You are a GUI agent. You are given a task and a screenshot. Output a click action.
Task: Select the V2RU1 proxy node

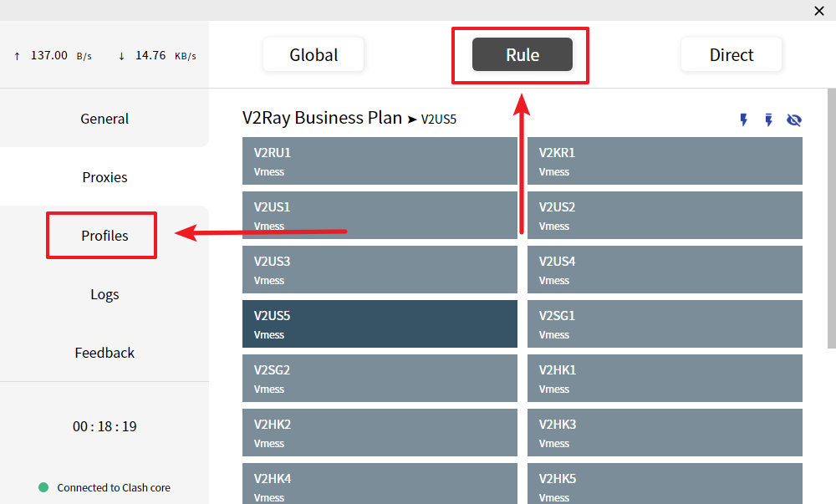point(380,161)
